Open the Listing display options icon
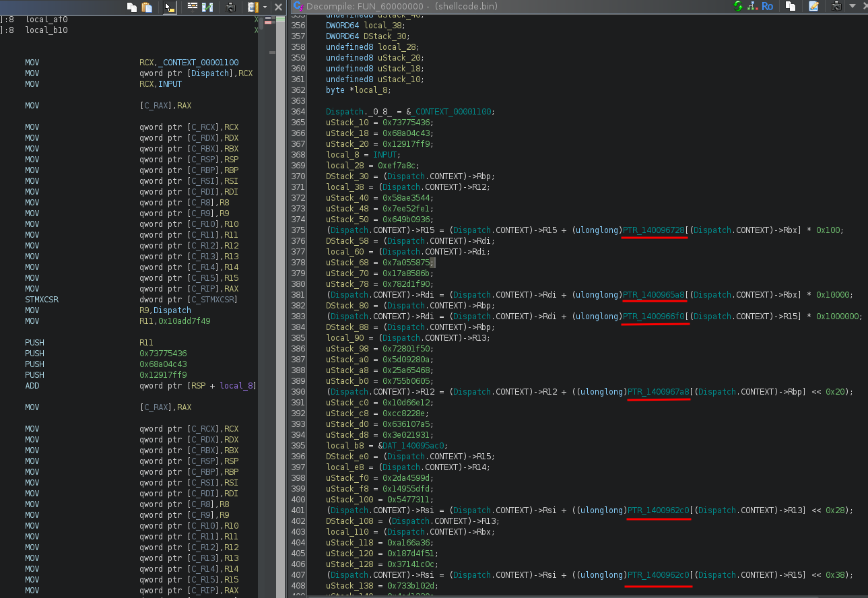Viewport: 868px width, 598px height. [x=253, y=7]
